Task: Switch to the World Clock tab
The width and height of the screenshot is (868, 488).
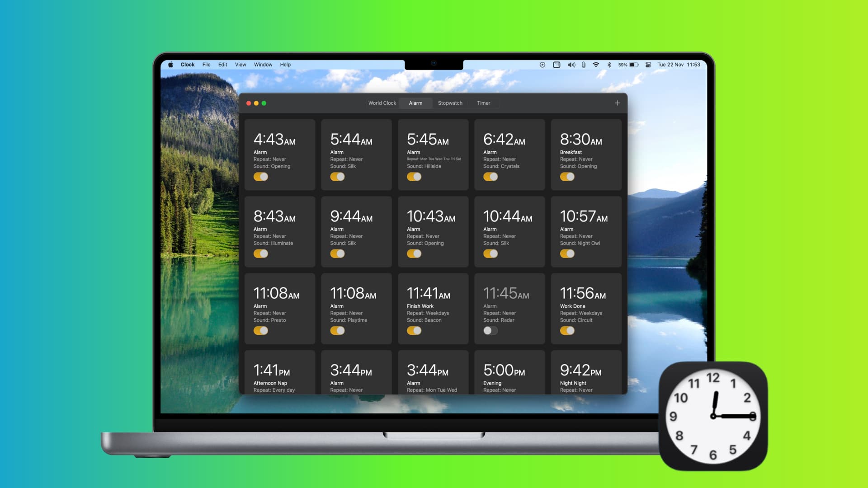Action: [x=382, y=103]
